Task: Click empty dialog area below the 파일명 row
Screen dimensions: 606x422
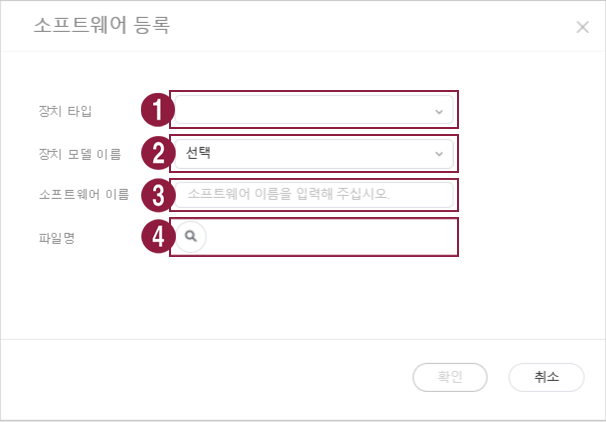Action: [300, 295]
